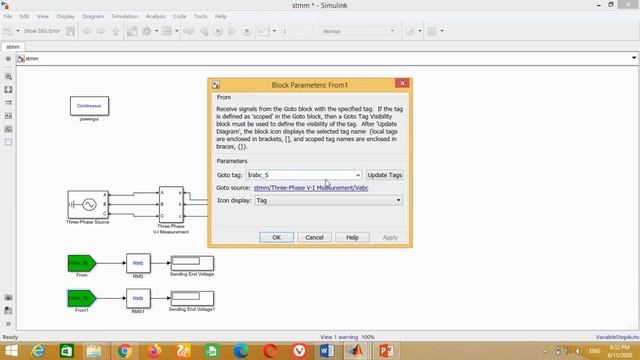Open Model Configuration Parameters gear icon

(x=147, y=31)
